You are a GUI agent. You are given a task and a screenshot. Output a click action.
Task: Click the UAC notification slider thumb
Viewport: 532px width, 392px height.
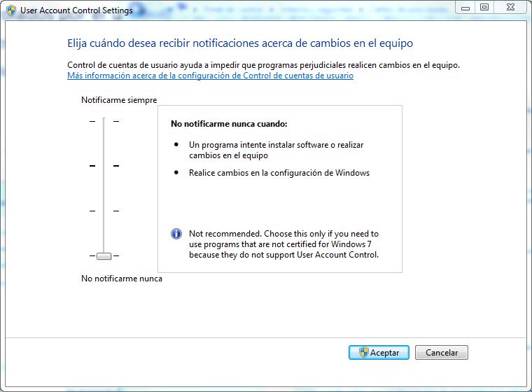tap(104, 256)
